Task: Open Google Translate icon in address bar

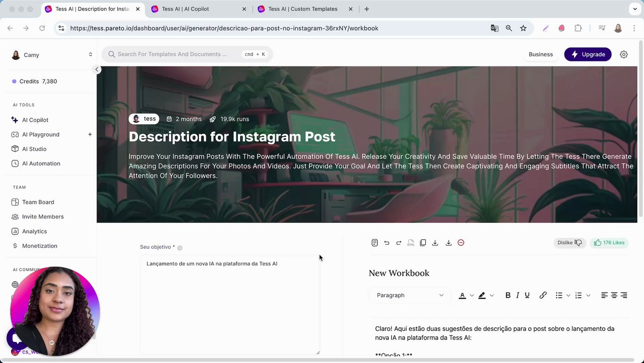Action: pos(495,28)
